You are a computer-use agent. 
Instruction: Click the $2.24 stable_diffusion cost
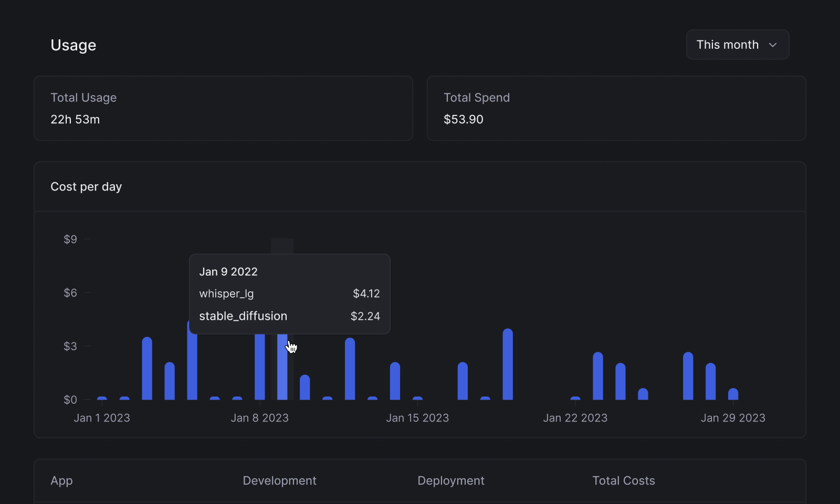(365, 316)
